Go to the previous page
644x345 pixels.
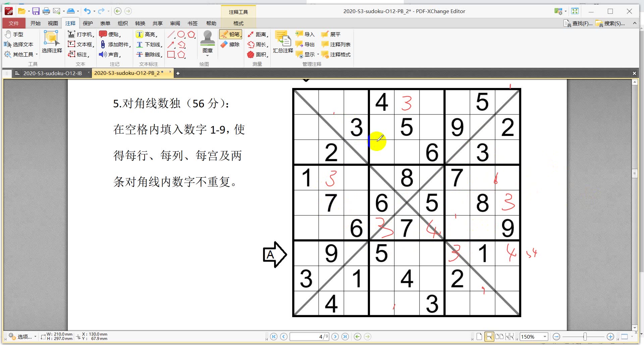[x=284, y=337]
